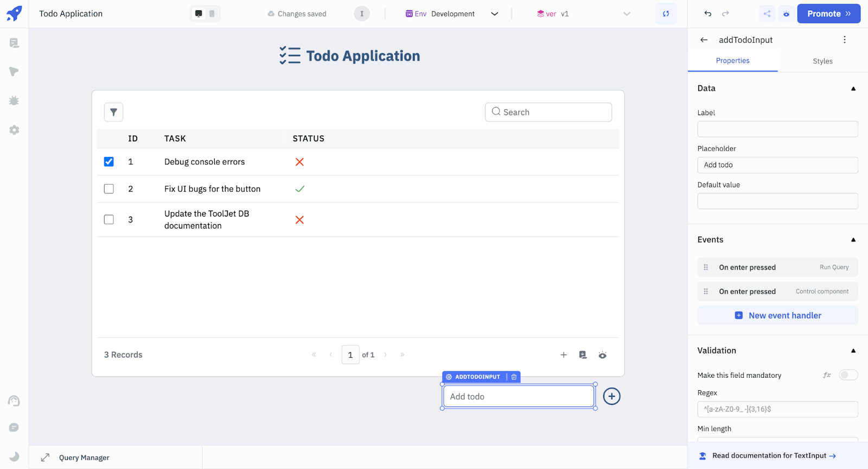Screen dimensions: 868x469
Task: Click the Regex input field
Action: click(777, 409)
